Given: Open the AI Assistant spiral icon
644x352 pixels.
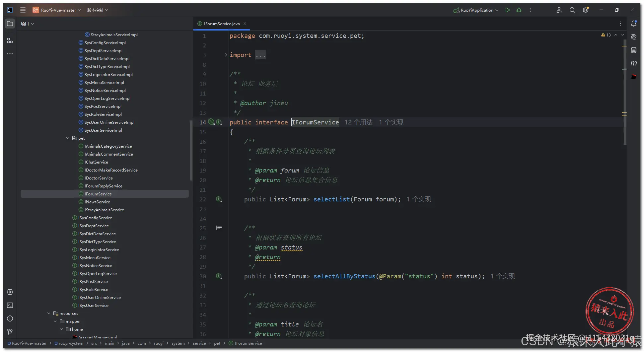Looking at the screenshot, I should [x=634, y=37].
